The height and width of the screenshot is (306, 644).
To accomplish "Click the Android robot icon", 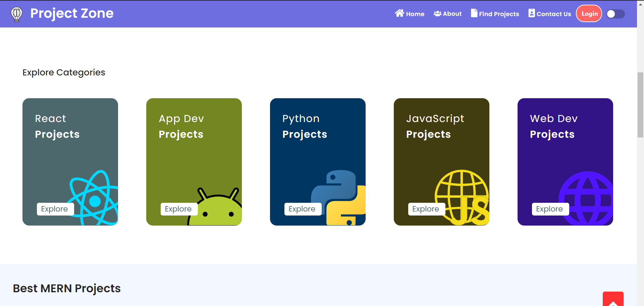I will [214, 206].
